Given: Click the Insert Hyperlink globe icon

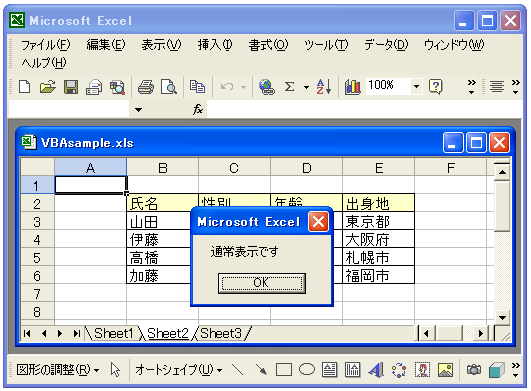Looking at the screenshot, I should tap(267, 87).
